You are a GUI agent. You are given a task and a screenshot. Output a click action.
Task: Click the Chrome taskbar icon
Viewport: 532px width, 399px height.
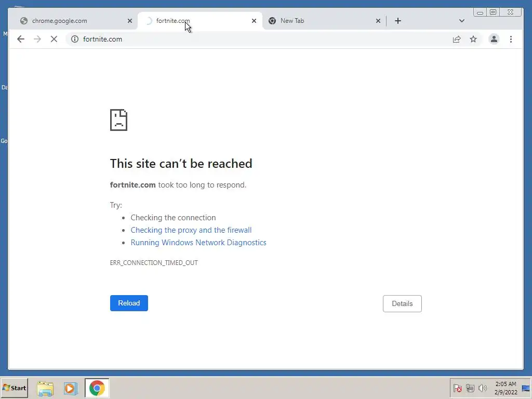(97, 388)
